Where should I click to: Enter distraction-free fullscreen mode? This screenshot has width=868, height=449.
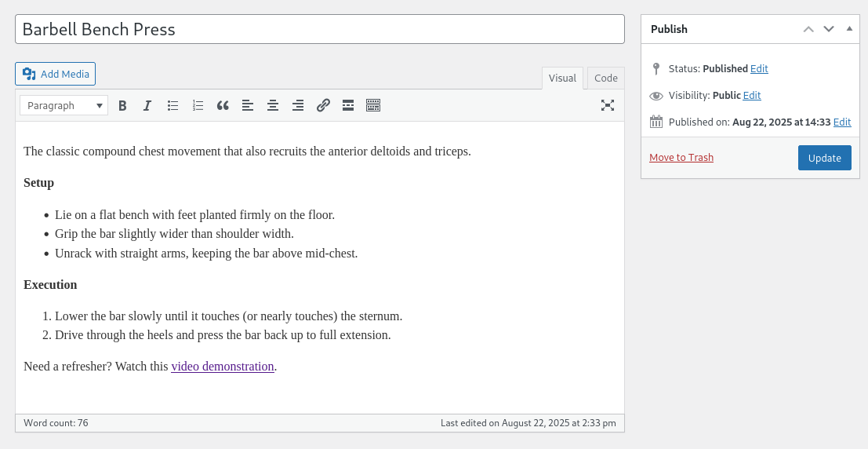pyautogui.click(x=607, y=105)
